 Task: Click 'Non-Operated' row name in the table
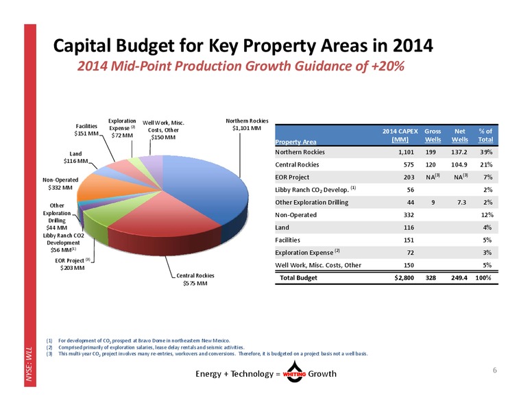[296, 215]
